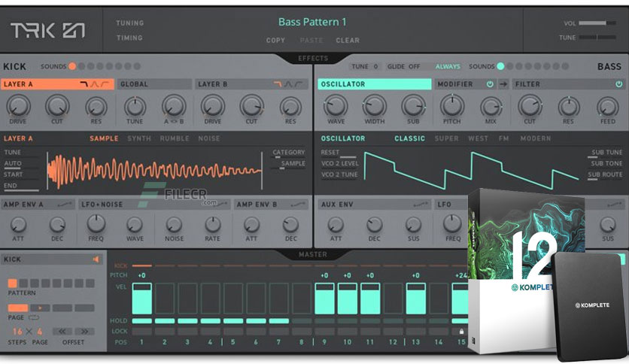Toggle hold on step 1
The image size is (629, 364).
click(141, 320)
